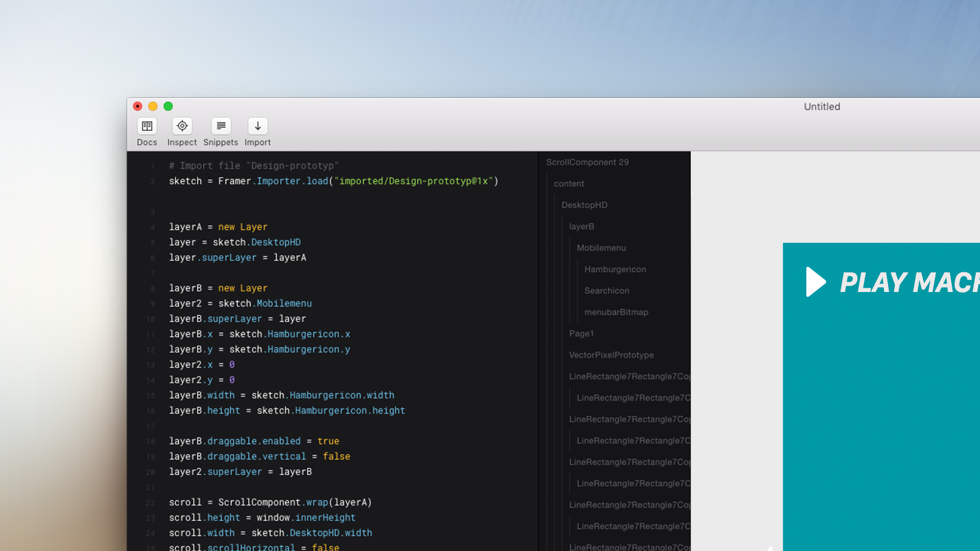
Task: Select ScrollComponent 29 in layer tree
Action: [588, 162]
